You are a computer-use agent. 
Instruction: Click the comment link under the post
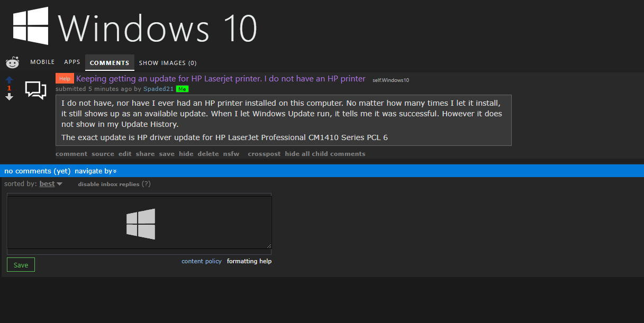[x=71, y=154]
